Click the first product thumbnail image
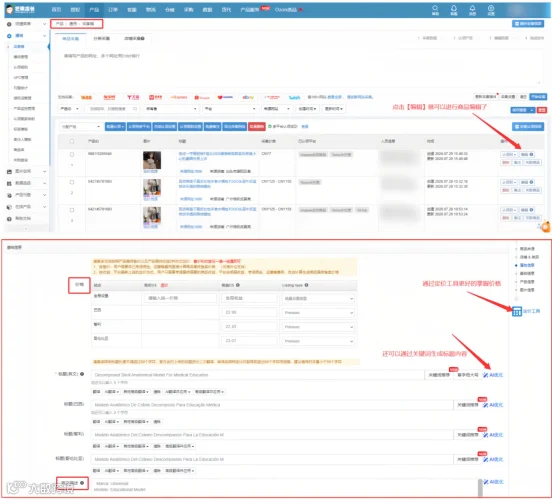This screenshot has height=500, width=552. [152, 160]
